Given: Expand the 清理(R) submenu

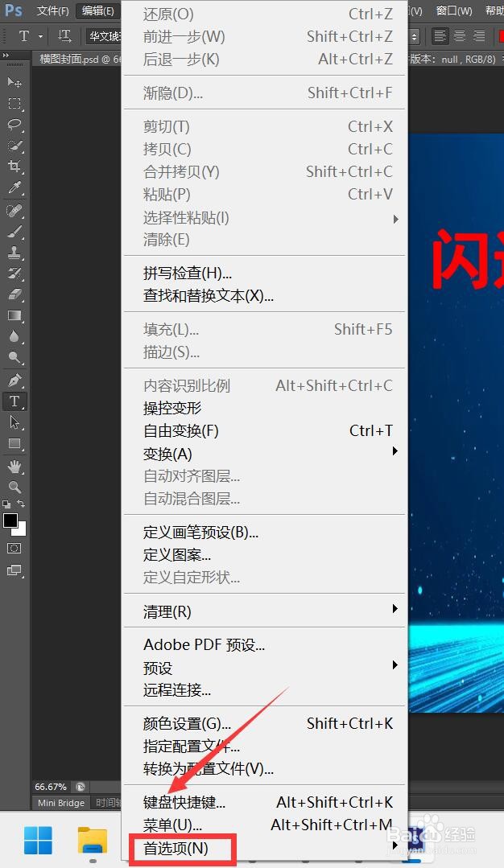Looking at the screenshot, I should coord(395,609).
